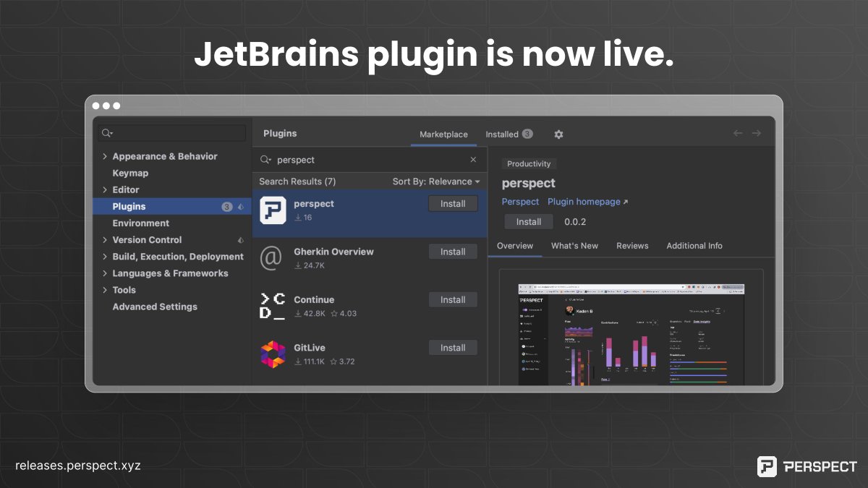Click the Productivity category tag
The height and width of the screenshot is (488, 868).
point(529,164)
